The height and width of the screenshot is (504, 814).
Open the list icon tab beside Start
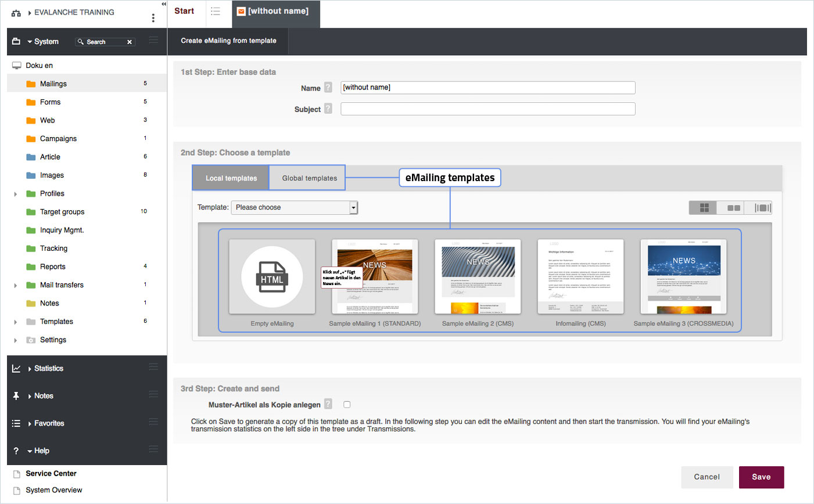click(216, 12)
